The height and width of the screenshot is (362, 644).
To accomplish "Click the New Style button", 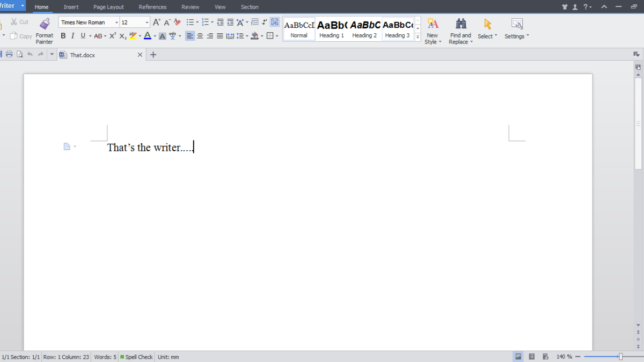I will pos(433,31).
